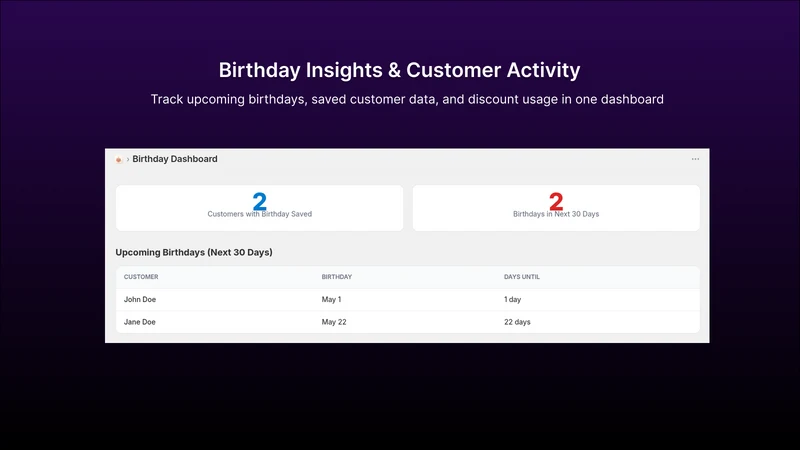Click the DAYS UNTIL column header
800x450 pixels.
pos(522,277)
